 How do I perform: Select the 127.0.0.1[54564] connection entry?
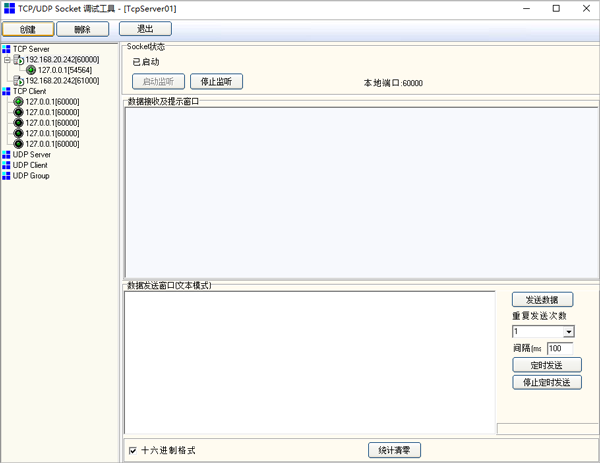click(x=65, y=70)
